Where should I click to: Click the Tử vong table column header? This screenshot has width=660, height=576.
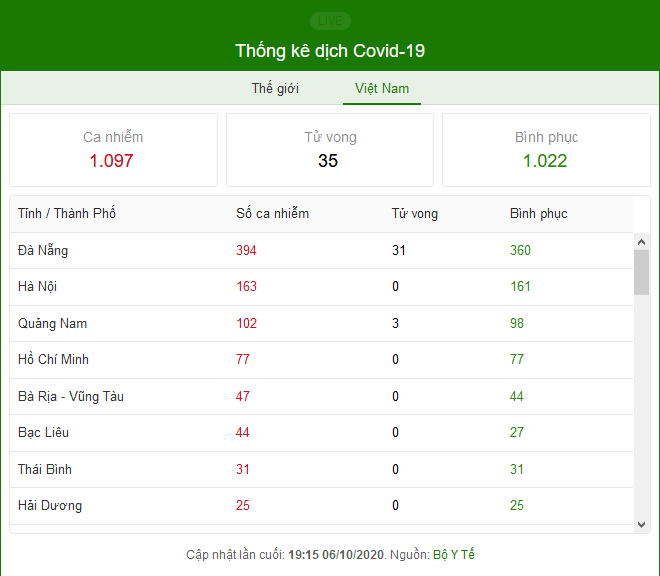click(x=415, y=213)
